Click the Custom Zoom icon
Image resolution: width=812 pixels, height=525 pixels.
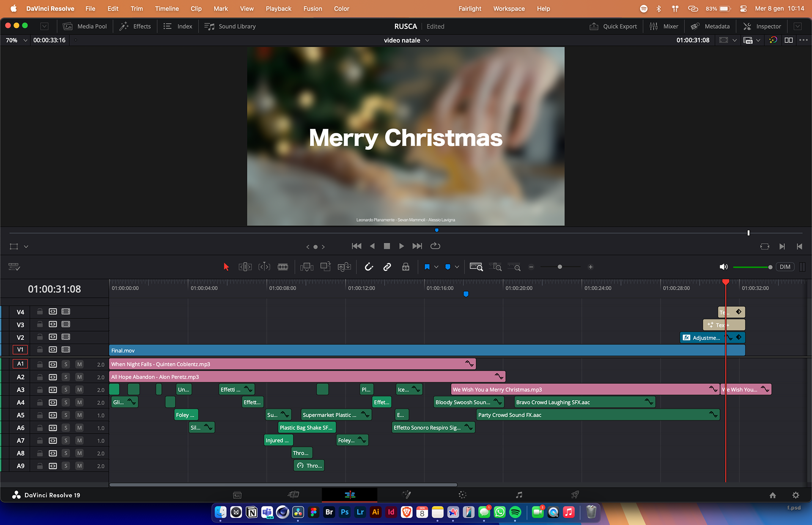tap(514, 267)
